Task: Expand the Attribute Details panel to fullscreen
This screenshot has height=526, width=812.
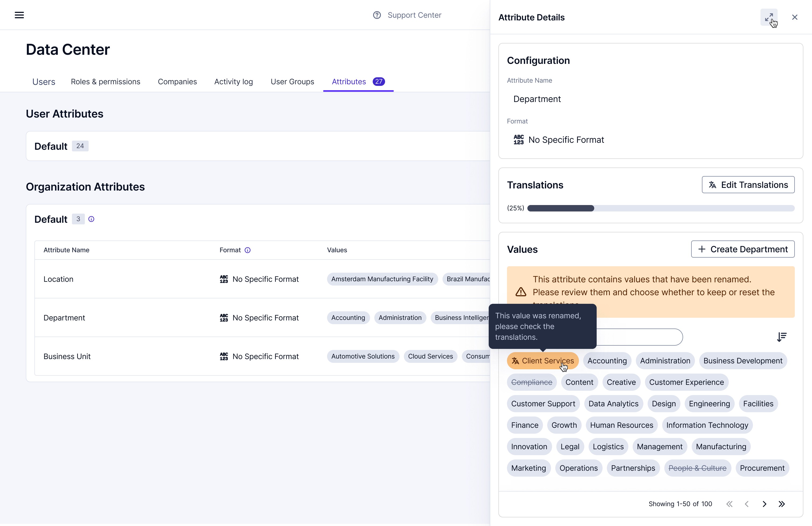Action: (x=769, y=17)
